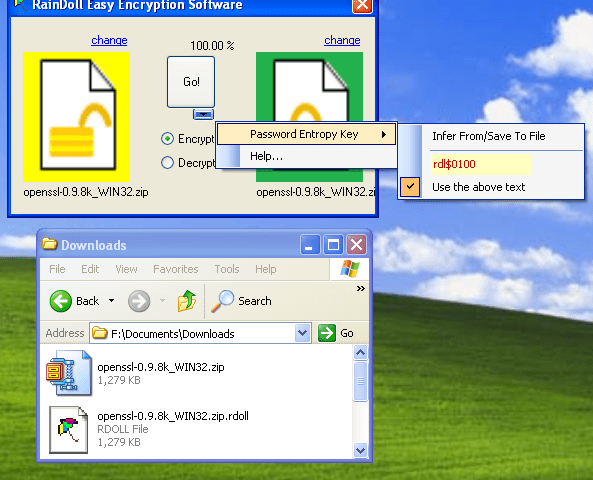Click the change link above source file

pyautogui.click(x=109, y=40)
